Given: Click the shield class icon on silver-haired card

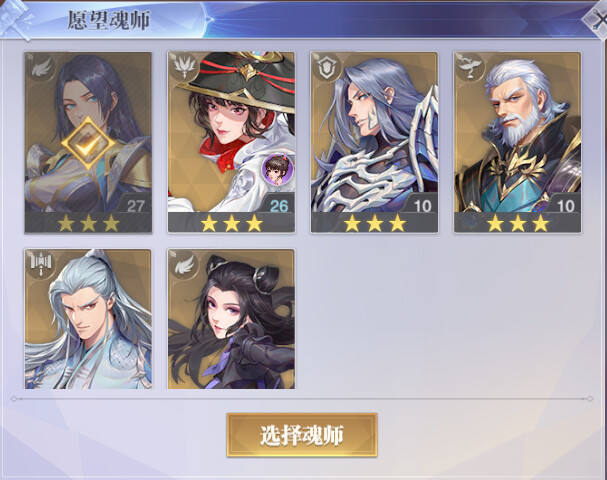Looking at the screenshot, I should point(328,68).
